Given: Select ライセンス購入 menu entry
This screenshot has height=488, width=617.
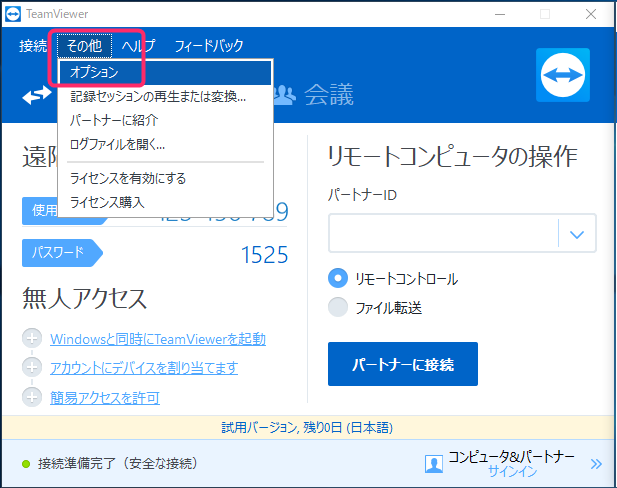Looking at the screenshot, I should tap(165, 203).
